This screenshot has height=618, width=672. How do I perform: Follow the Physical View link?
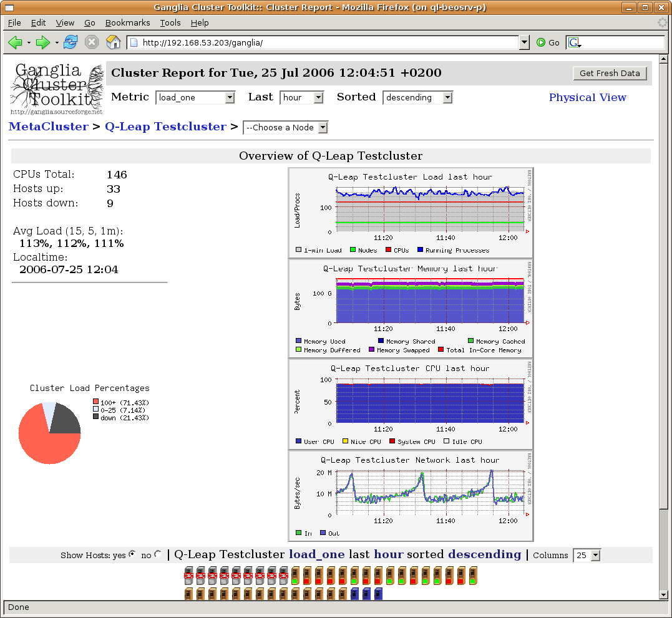[x=587, y=97]
